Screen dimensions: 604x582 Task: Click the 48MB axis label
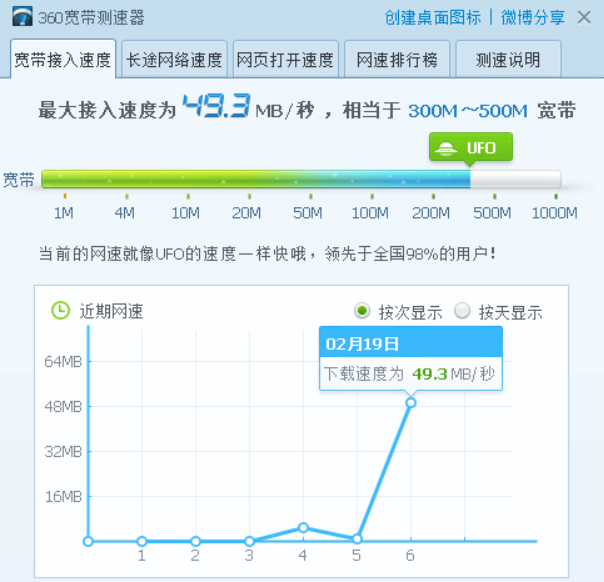(63, 406)
